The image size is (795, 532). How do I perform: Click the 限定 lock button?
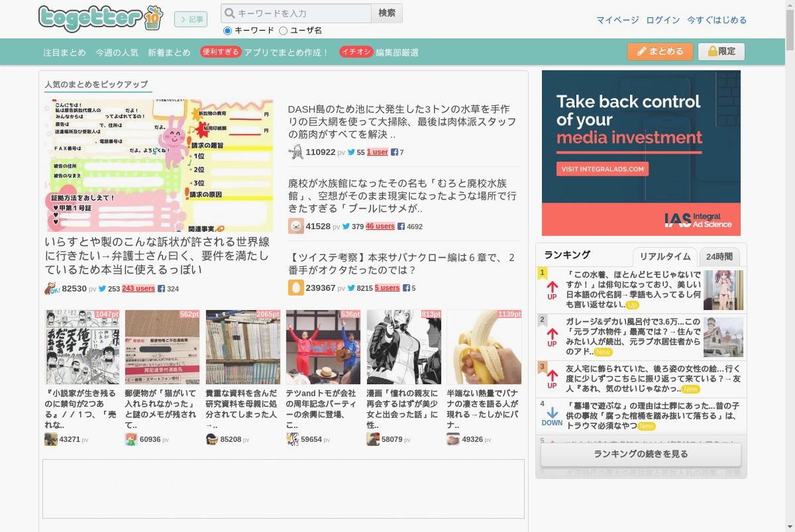pyautogui.click(x=721, y=51)
